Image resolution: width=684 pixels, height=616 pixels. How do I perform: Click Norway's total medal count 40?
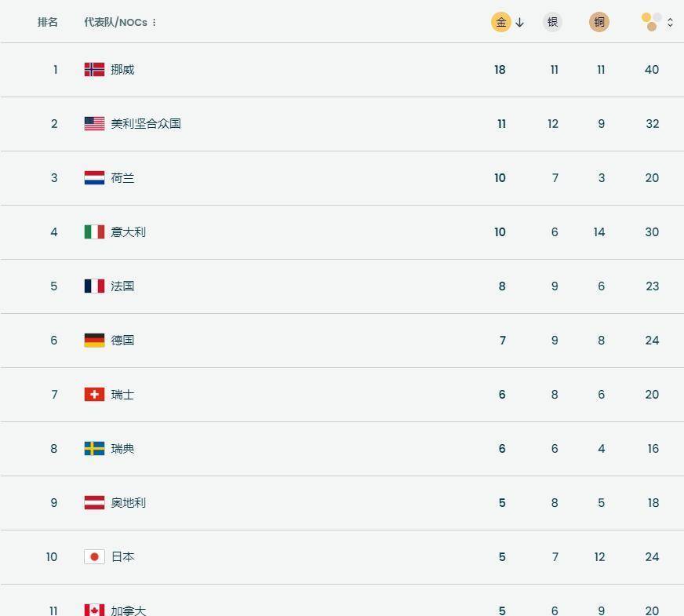[652, 69]
